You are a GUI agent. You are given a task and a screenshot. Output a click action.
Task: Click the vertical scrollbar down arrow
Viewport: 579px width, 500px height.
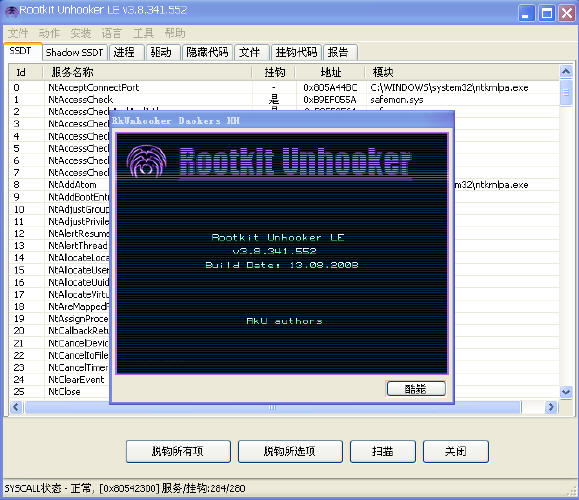pos(566,392)
